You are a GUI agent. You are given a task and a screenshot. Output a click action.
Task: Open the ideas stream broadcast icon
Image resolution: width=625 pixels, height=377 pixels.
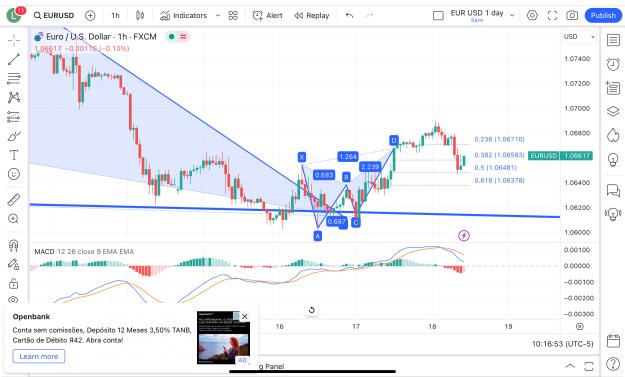(613, 214)
